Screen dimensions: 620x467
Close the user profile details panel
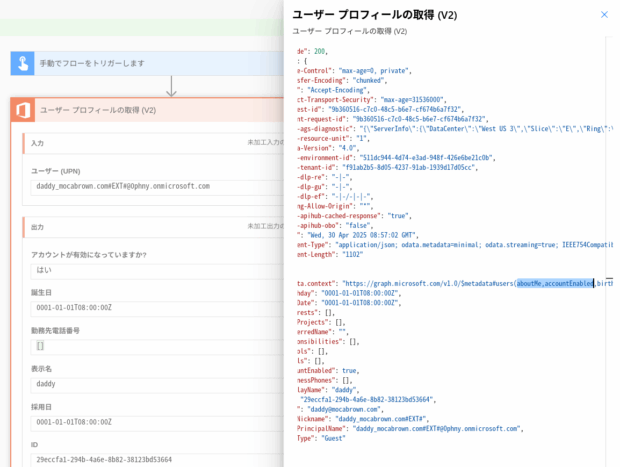point(604,15)
